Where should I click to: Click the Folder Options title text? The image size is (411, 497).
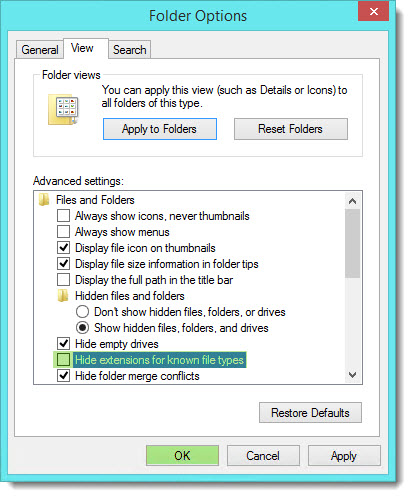coord(198,16)
